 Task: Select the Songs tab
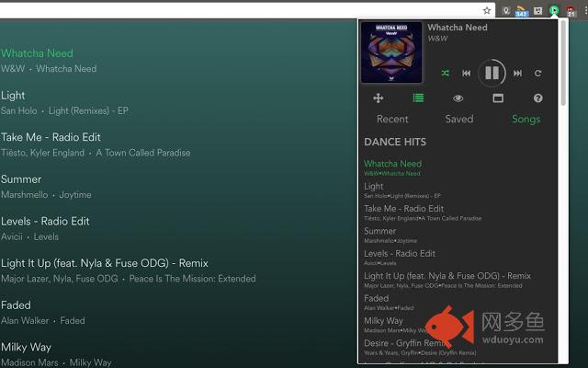pyautogui.click(x=526, y=120)
